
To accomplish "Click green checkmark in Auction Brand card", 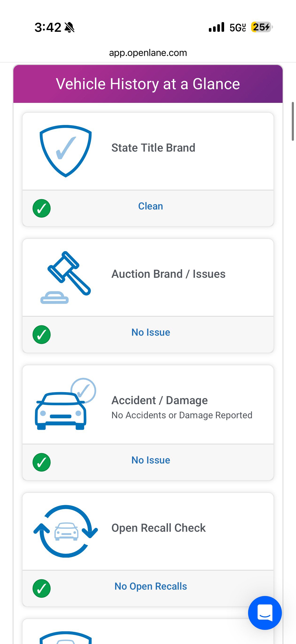I will [x=42, y=334].
